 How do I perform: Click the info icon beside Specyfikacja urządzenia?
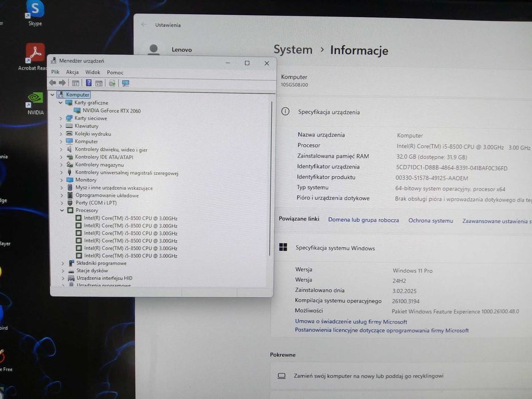(x=285, y=111)
